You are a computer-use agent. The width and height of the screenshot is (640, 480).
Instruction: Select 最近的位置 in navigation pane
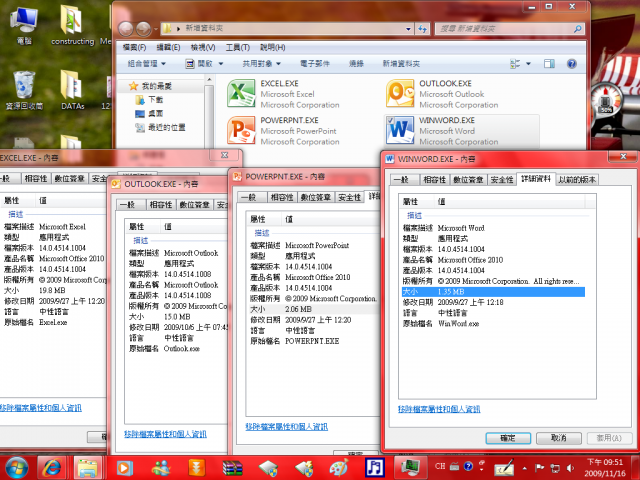coord(167,127)
